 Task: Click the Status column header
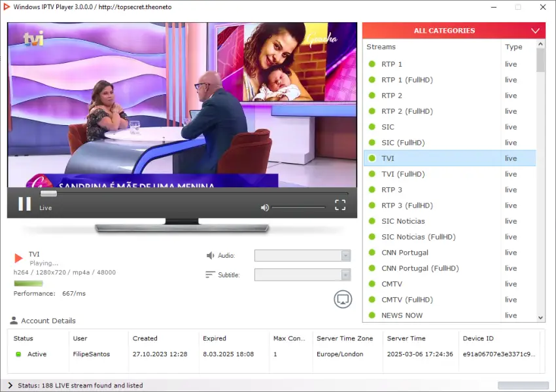(24, 338)
